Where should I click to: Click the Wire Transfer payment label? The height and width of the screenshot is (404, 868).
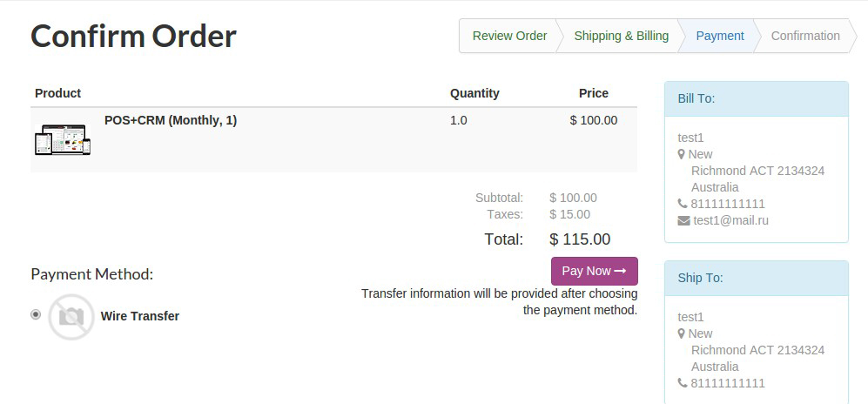(140, 316)
